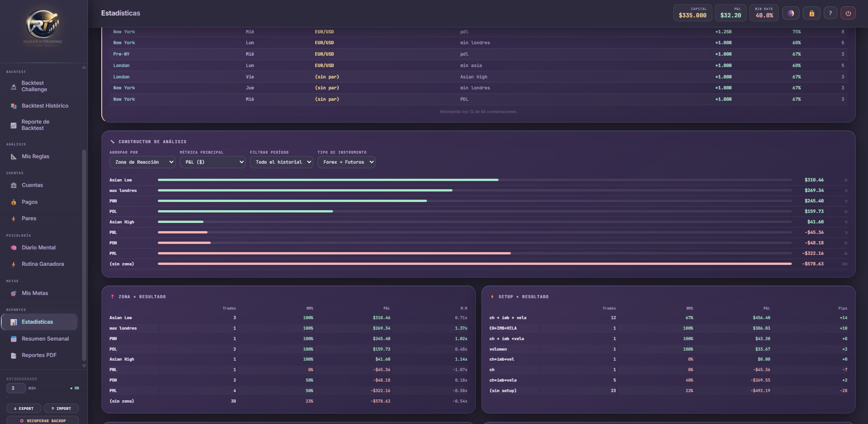This screenshot has height=424, width=868.
Task: Click the 23% win rate in the Zona table
Action: [309, 401]
